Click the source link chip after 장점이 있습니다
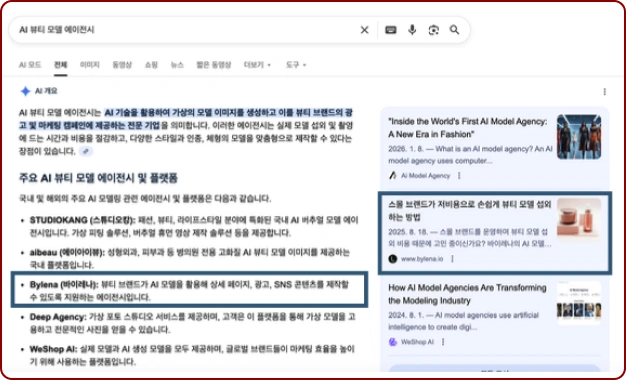This screenshot has height=380, width=626. tap(86, 151)
